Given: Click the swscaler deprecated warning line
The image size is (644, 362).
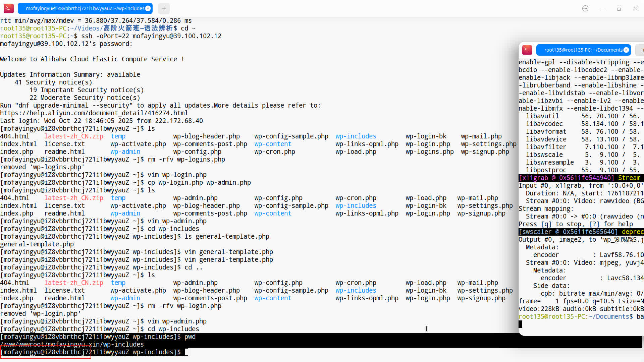Looking at the screenshot, I should [580, 232].
